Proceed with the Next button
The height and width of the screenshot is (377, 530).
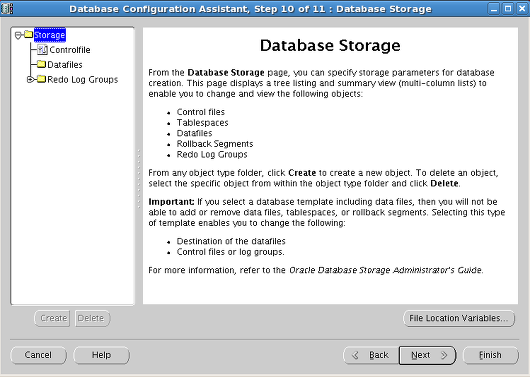coord(428,355)
